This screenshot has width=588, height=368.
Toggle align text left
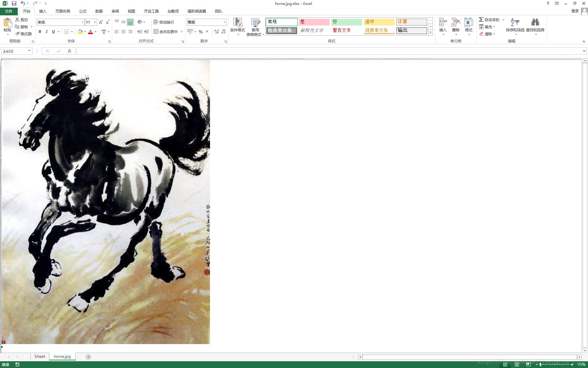point(117,32)
